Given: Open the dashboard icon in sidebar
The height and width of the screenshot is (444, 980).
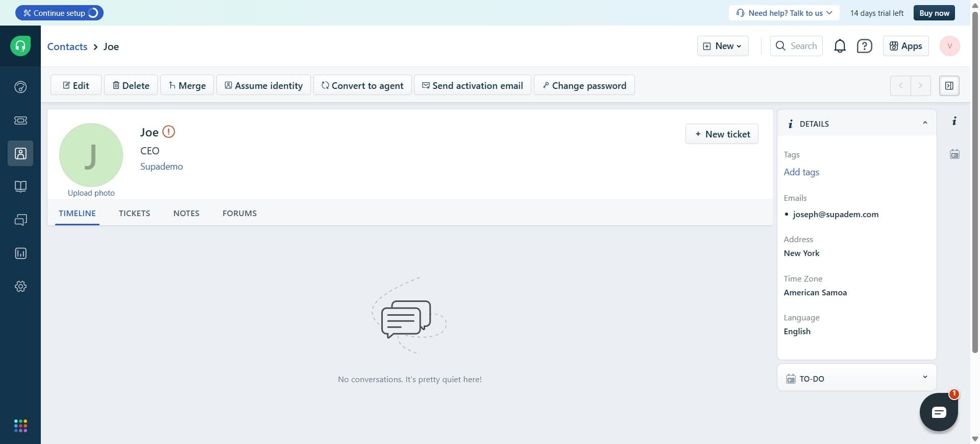Looking at the screenshot, I should pyautogui.click(x=20, y=87).
